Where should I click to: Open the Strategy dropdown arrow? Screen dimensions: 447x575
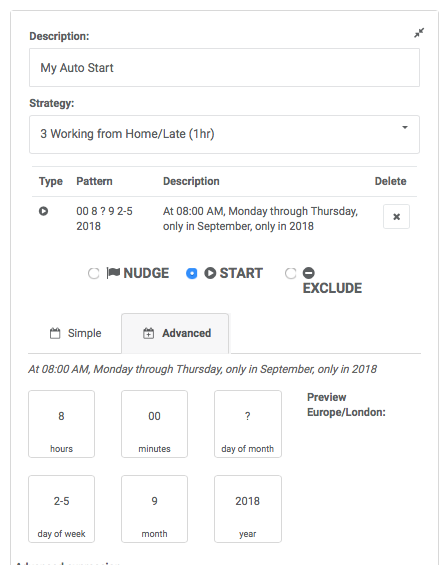click(x=405, y=127)
